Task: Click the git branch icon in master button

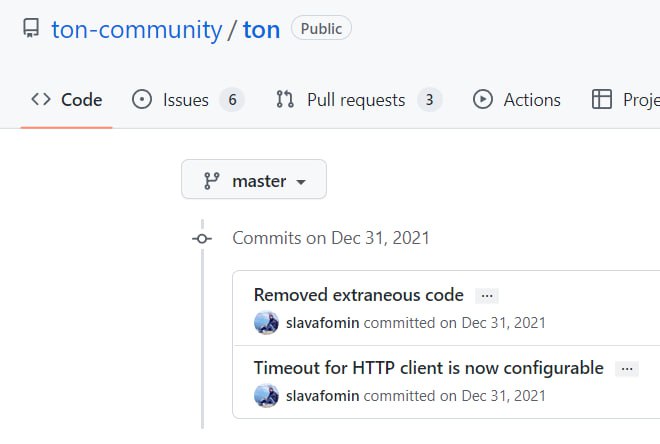Action: coord(212,181)
